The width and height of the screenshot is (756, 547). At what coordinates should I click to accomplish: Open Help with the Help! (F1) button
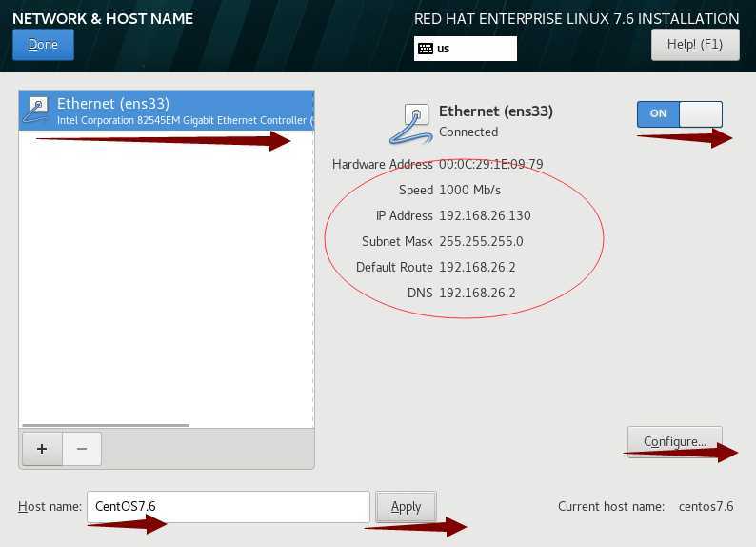point(695,45)
